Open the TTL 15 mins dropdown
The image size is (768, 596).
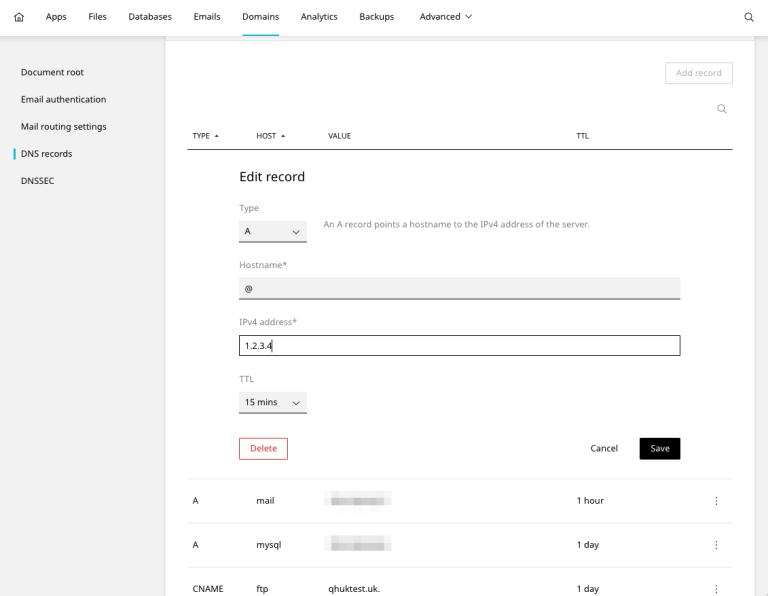point(273,402)
